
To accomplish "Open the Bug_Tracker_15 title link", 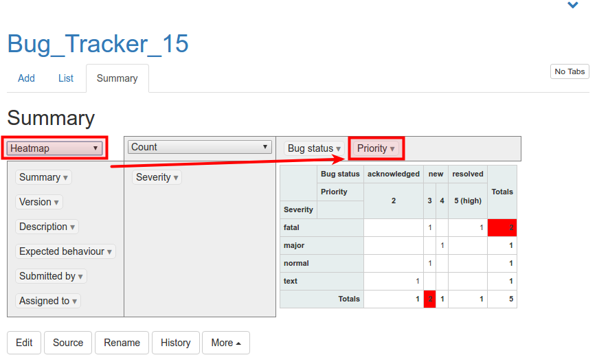I will coord(98,44).
